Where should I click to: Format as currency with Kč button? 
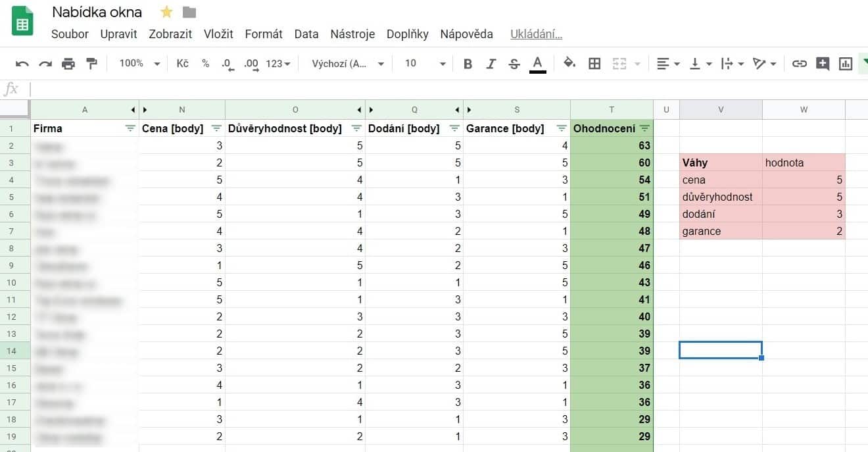pyautogui.click(x=183, y=63)
